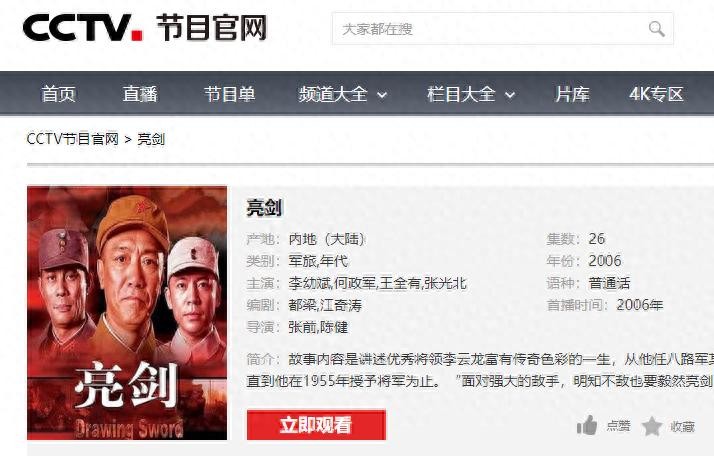Click the 立即观看 button
Screen dimensions: 714x456
316,425
